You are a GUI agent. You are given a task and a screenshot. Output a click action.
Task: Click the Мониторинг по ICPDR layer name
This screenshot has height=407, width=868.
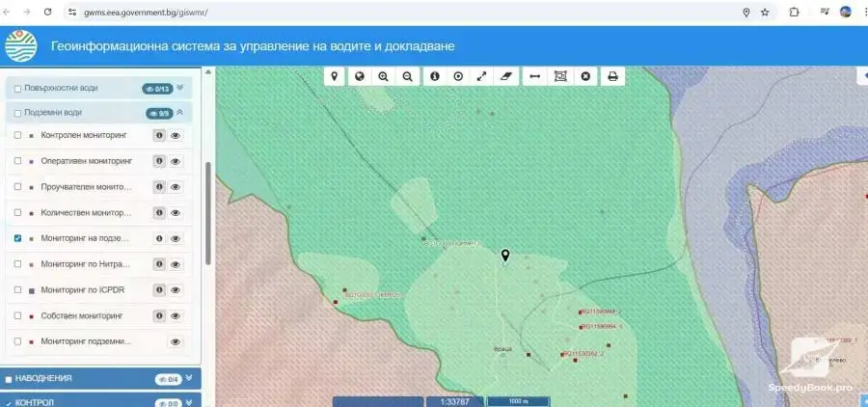[x=83, y=289]
